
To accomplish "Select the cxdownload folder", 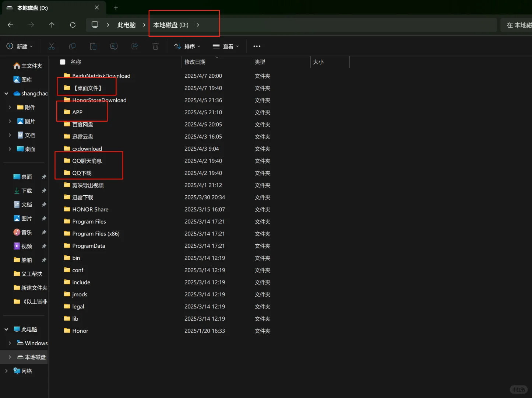I will pos(87,149).
